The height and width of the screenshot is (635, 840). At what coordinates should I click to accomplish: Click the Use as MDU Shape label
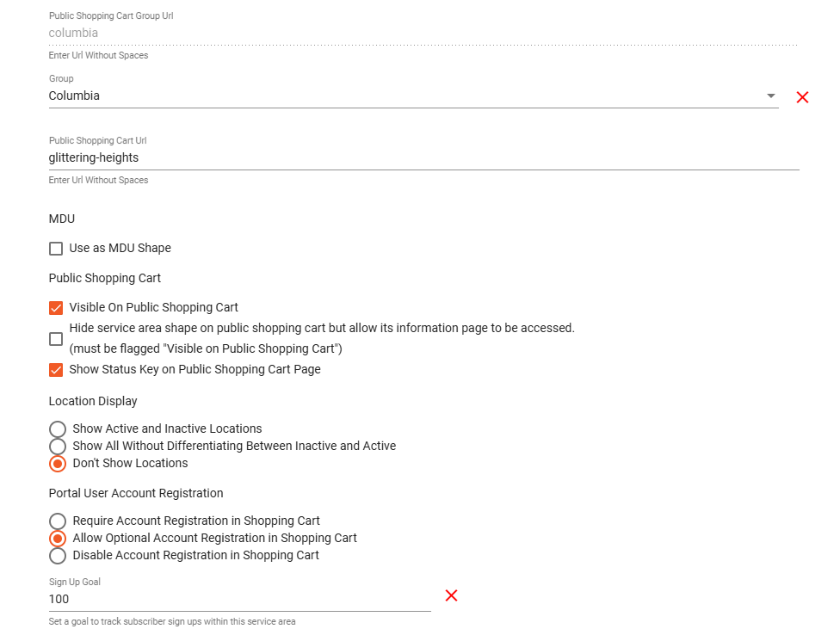[x=120, y=248]
